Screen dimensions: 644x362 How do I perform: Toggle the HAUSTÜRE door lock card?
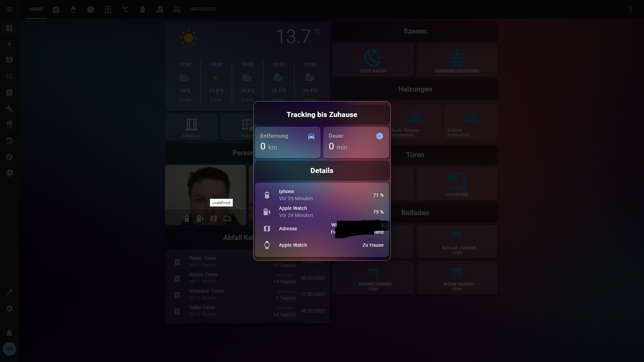[457, 184]
